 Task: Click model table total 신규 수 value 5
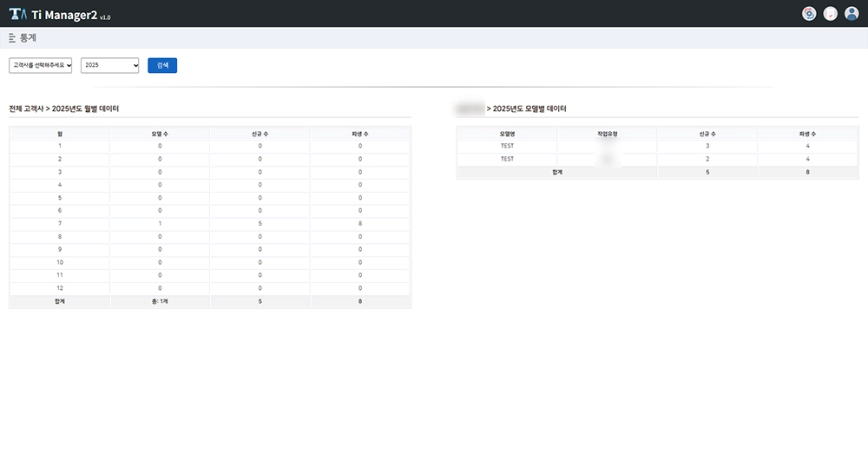point(707,172)
